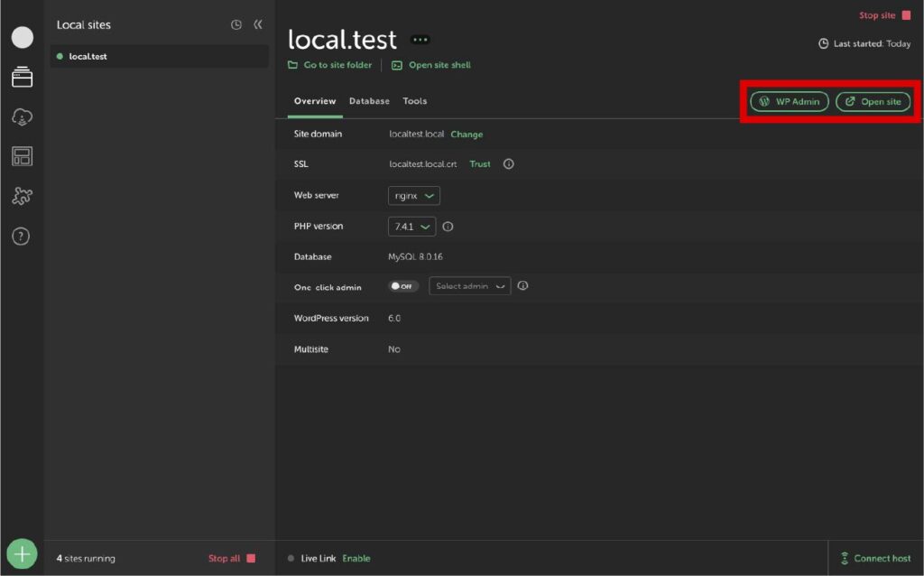Open the Web server nginx dropdown
Viewport: 924px width, 576px height.
413,196
